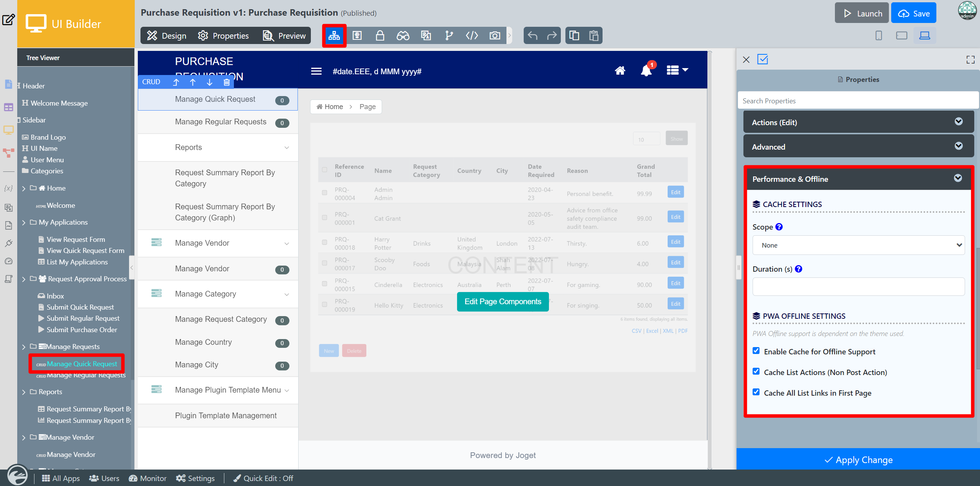The height and width of the screenshot is (486, 980).
Task: Click the Tree Viewer toolbar icon
Action: [x=334, y=36]
